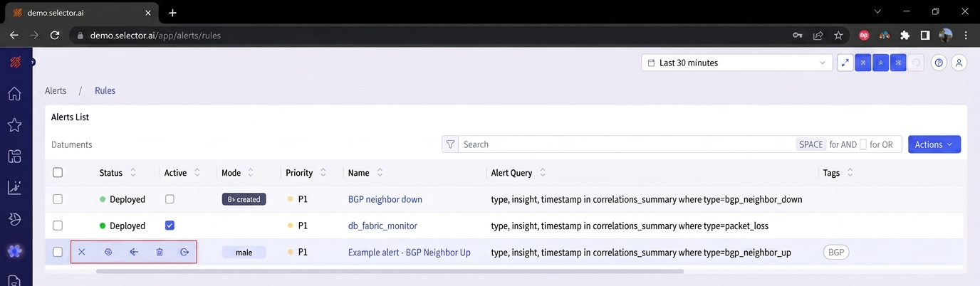Click the male mode badge
The width and height of the screenshot is (980, 286).
[244, 252]
